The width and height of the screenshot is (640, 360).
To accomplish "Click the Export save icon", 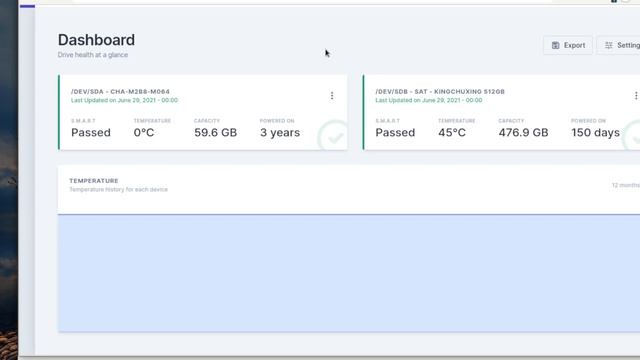I will pyautogui.click(x=556, y=45).
